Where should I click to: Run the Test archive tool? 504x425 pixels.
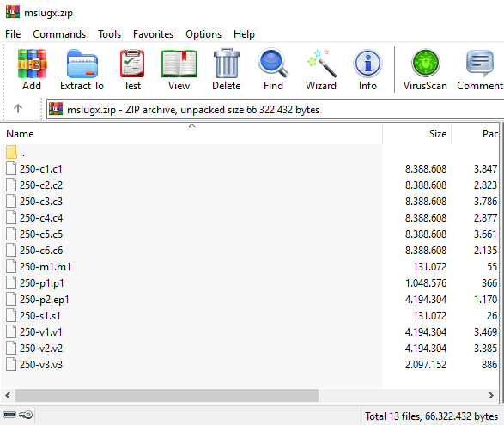point(132,69)
